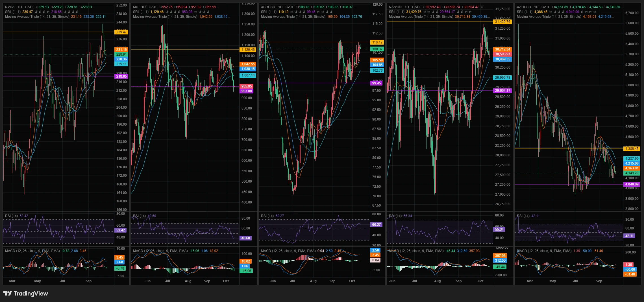Screen dimensions: 644x302
Task: Click the 99.45 purple price label on XBRUSD
Action: 376,83
